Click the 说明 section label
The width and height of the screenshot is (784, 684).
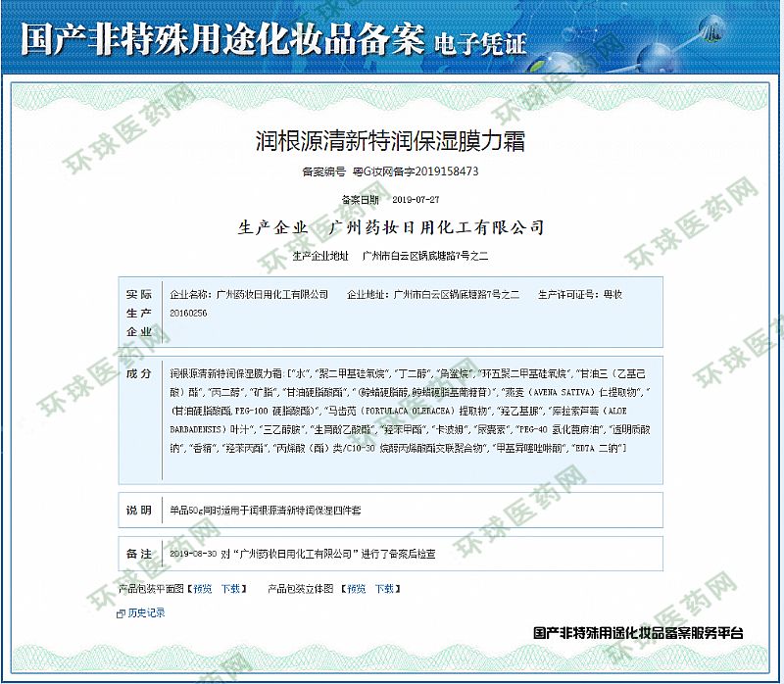tap(139, 510)
